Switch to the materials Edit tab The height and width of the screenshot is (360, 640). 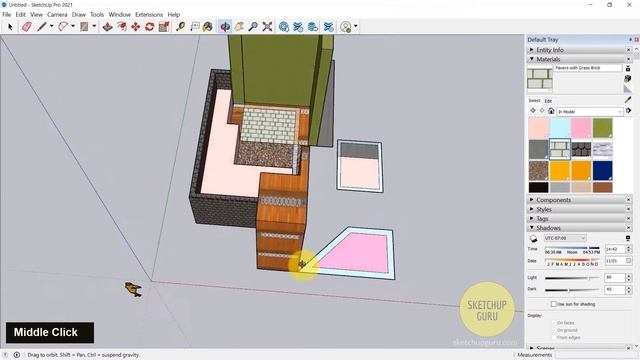(x=548, y=101)
